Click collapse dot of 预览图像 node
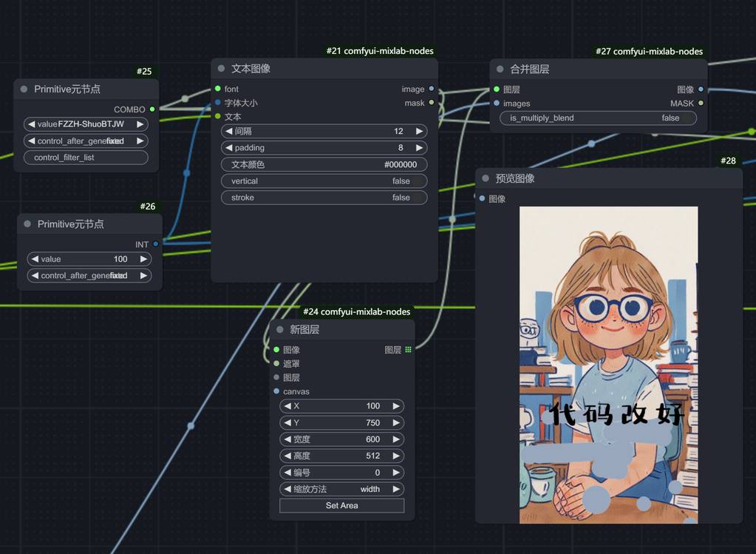 coord(486,178)
